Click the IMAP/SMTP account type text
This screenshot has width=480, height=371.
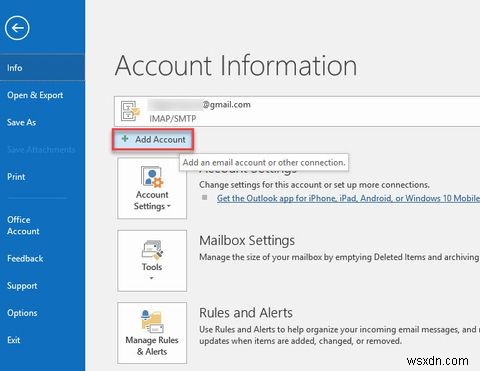point(173,118)
